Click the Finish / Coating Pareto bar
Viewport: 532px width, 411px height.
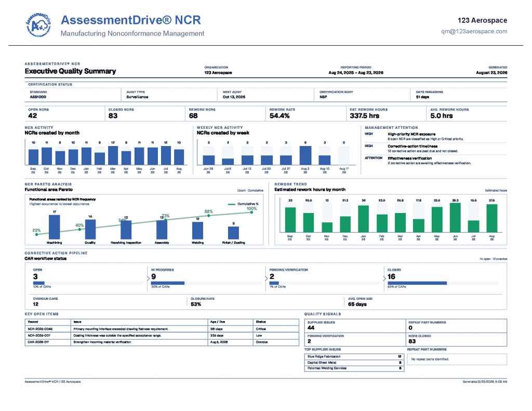coord(233,233)
